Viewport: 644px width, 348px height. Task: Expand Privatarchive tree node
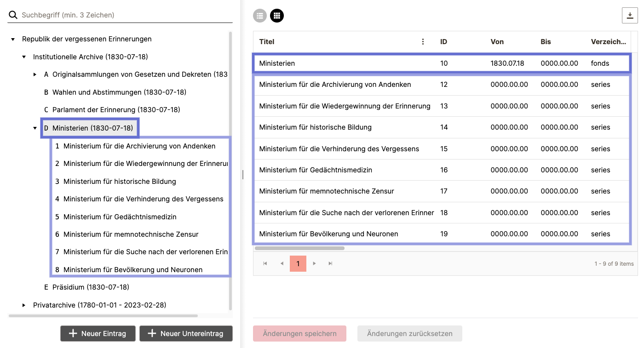(x=24, y=305)
